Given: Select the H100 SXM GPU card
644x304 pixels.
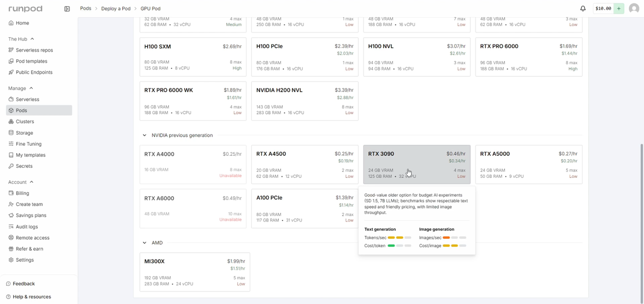Looking at the screenshot, I should [x=193, y=57].
